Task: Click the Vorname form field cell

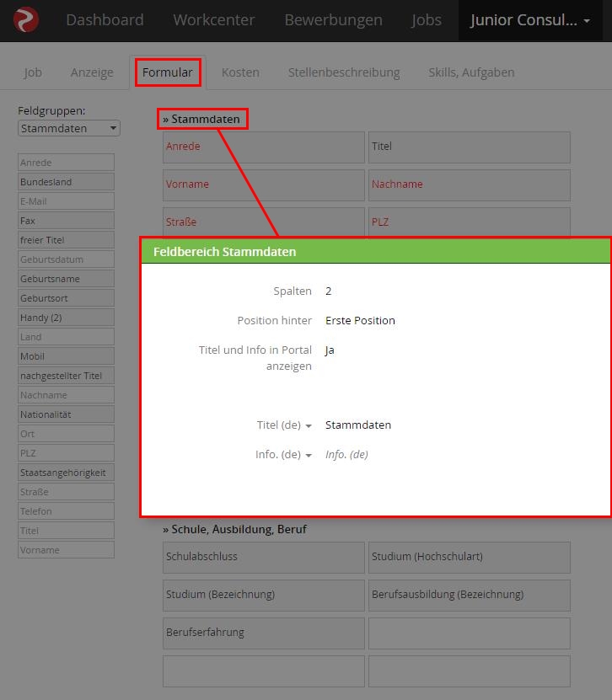Action: (264, 184)
